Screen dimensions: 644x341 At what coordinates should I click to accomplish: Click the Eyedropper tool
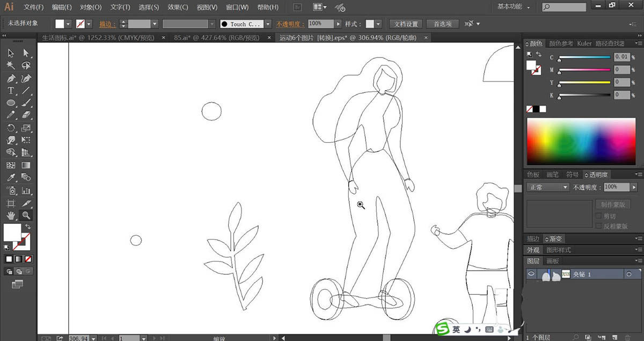11,178
